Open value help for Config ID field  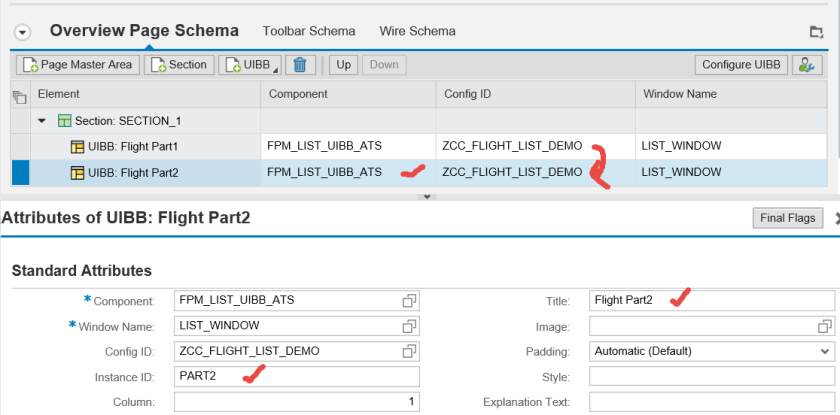408,351
